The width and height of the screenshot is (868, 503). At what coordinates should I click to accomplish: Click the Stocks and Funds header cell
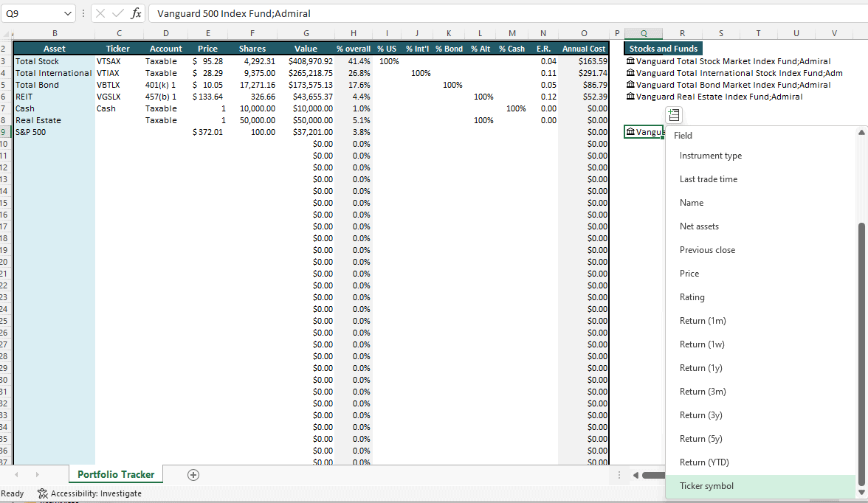pyautogui.click(x=663, y=49)
